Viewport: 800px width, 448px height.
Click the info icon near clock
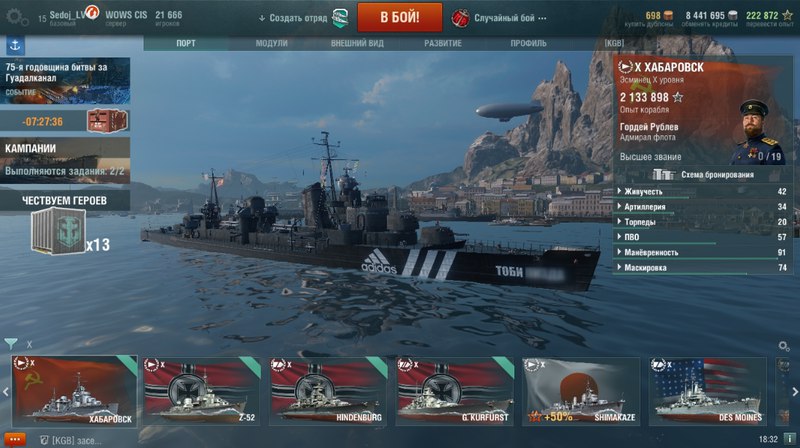click(x=789, y=439)
